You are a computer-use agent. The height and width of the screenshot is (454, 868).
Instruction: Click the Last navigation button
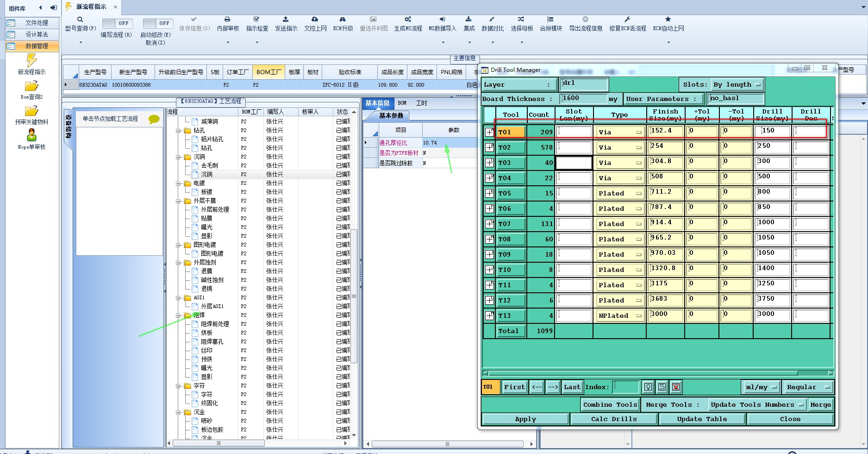tap(572, 387)
